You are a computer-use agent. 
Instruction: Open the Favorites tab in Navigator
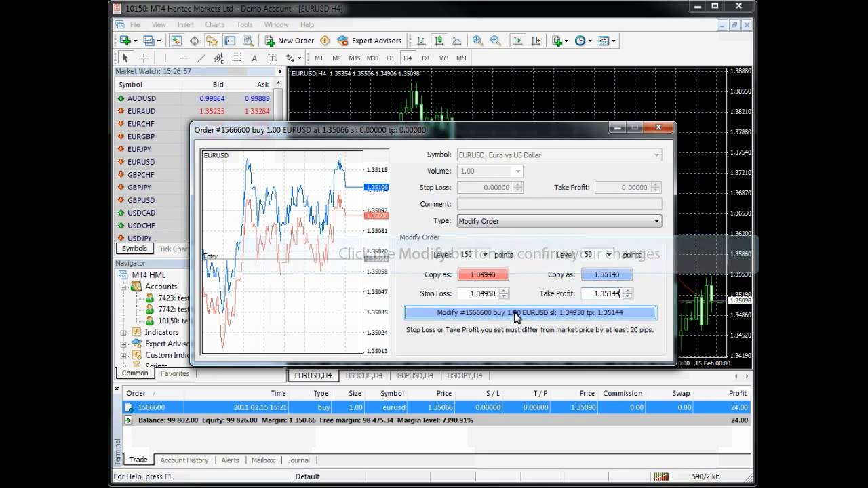(175, 373)
